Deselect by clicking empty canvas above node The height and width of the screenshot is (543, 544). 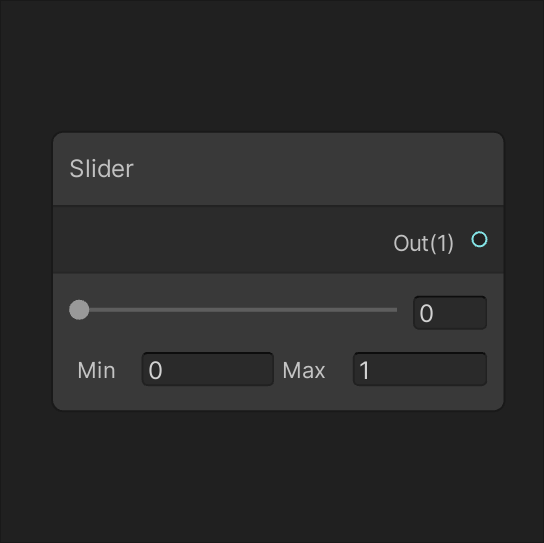272,66
